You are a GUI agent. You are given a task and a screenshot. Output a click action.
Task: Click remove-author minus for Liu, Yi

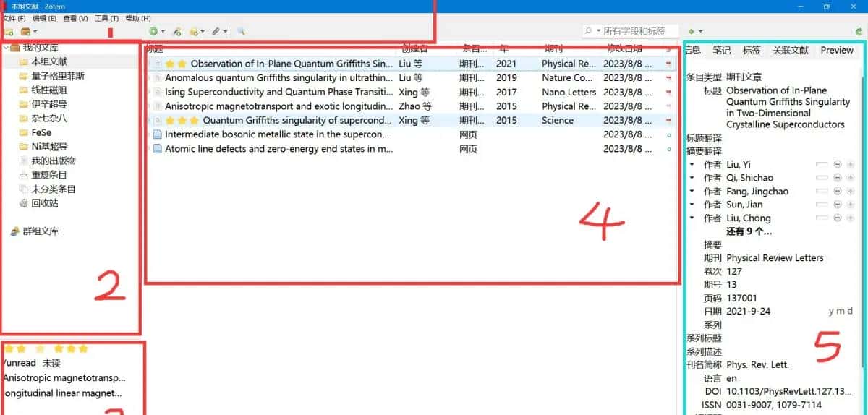(x=838, y=165)
